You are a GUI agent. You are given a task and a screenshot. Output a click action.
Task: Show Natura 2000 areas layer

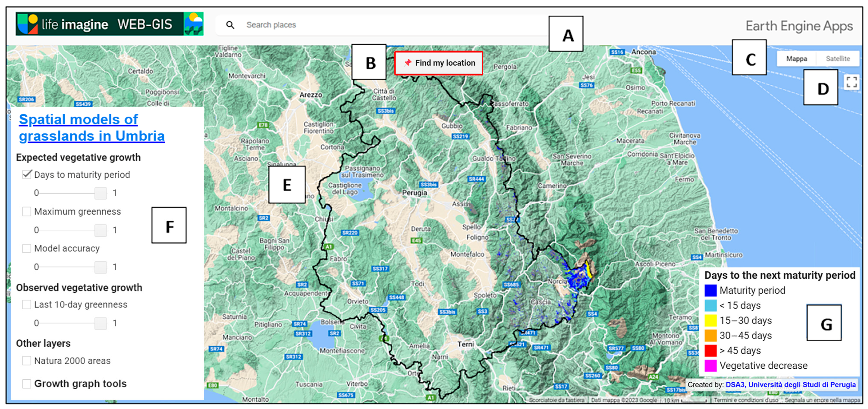click(x=27, y=360)
